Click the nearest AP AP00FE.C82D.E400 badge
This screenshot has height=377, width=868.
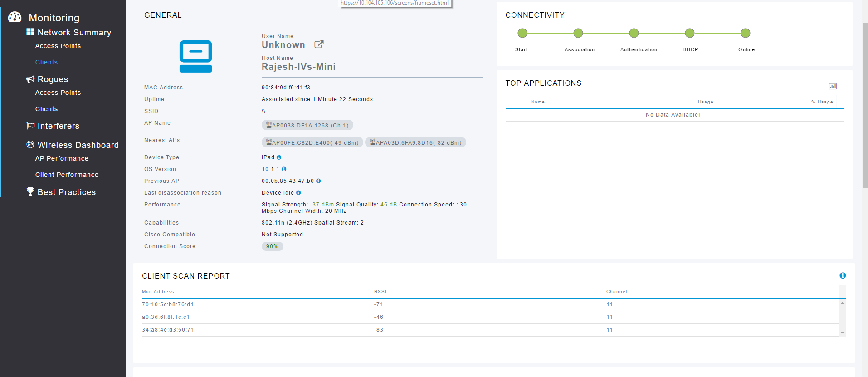(312, 142)
